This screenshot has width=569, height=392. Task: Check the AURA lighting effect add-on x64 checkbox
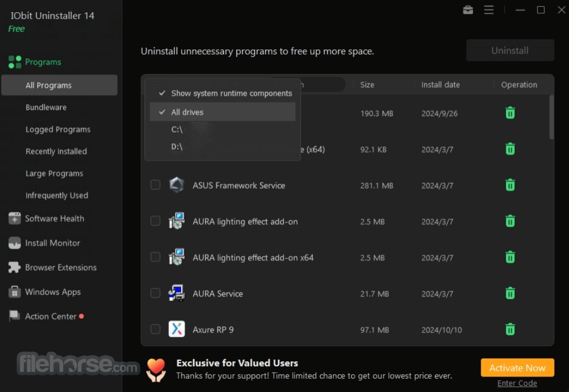point(156,257)
